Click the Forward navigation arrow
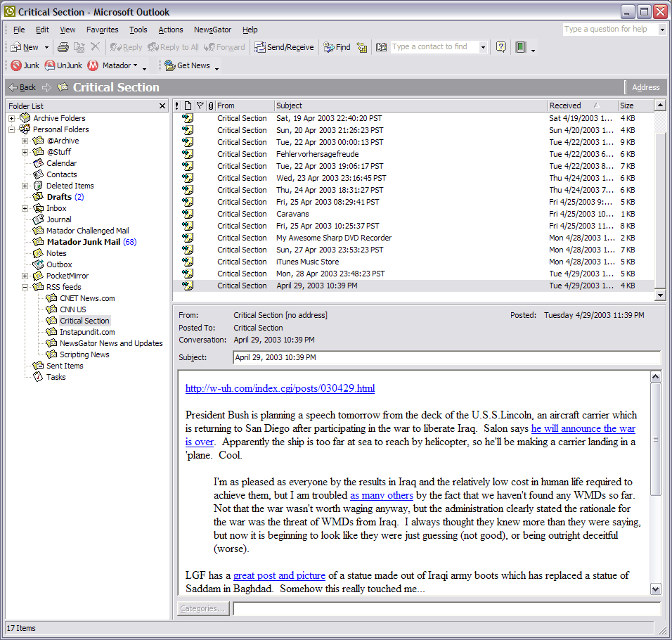This screenshot has width=672, height=640. click(46, 87)
